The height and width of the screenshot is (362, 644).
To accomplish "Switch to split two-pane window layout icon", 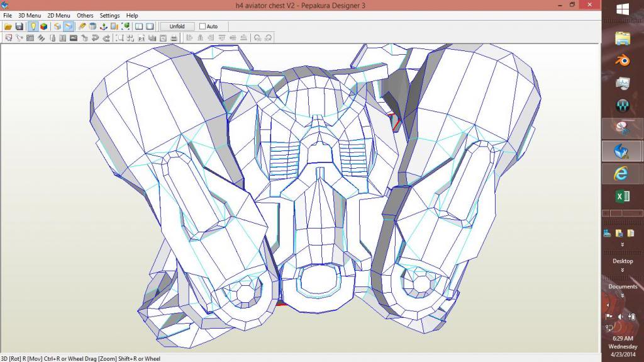I will pyautogui.click(x=139, y=26).
